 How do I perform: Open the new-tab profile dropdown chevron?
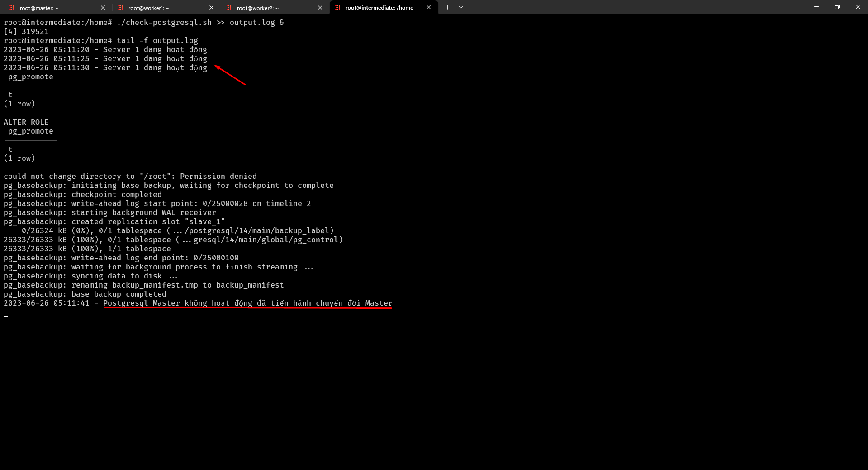(461, 7)
